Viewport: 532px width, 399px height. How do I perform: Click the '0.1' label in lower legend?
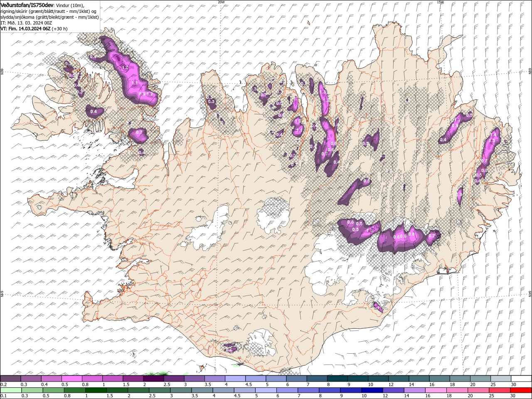click(3, 396)
